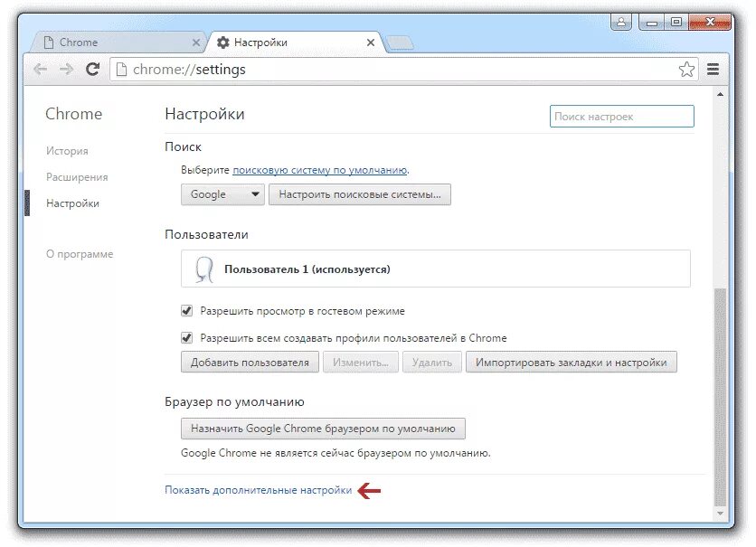
Task: Open a new tab
Action: click(x=400, y=42)
